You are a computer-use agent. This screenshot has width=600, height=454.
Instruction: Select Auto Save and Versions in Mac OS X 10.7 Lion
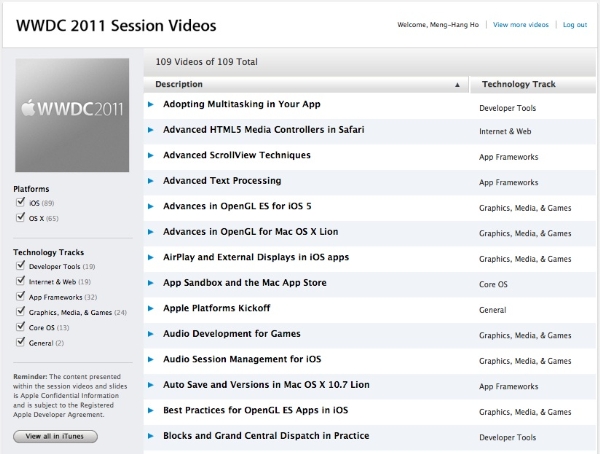(266, 385)
